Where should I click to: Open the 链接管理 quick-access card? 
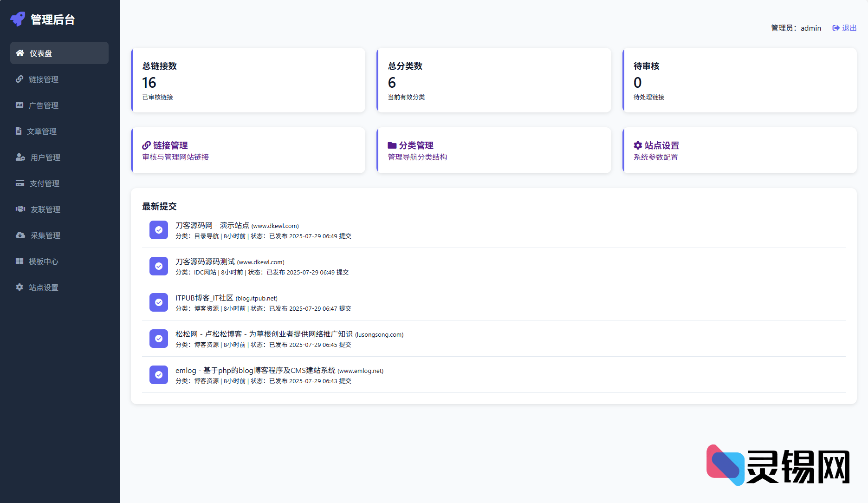coord(248,150)
